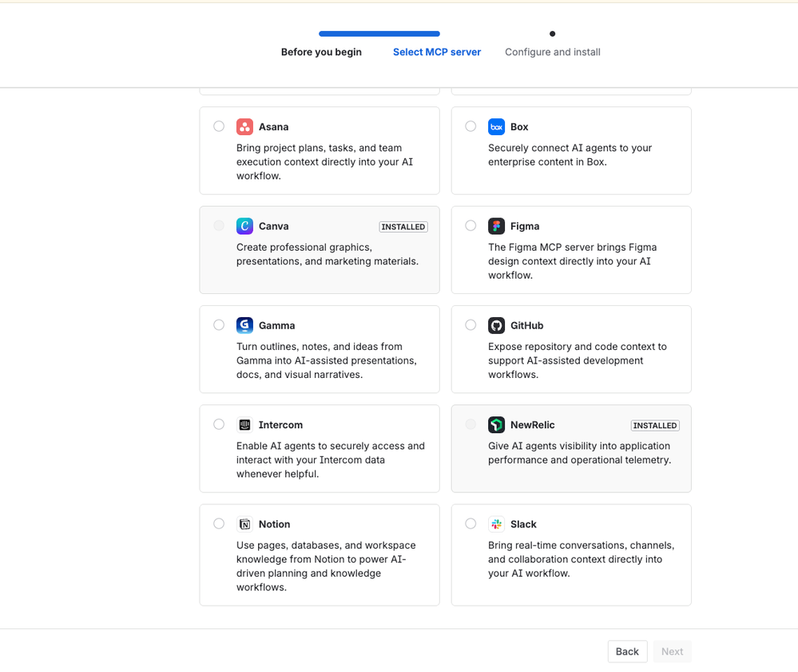Click the Canva logo icon

pyautogui.click(x=244, y=226)
